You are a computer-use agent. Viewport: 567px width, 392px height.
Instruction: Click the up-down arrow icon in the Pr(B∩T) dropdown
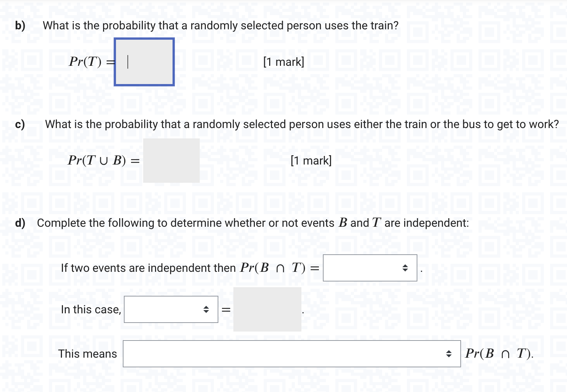(x=404, y=268)
